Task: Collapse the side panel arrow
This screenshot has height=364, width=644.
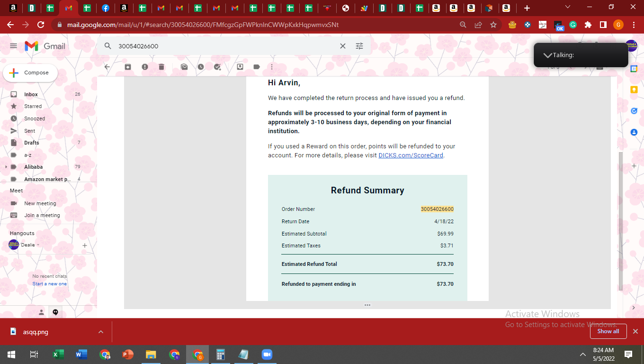Action: coord(634,308)
